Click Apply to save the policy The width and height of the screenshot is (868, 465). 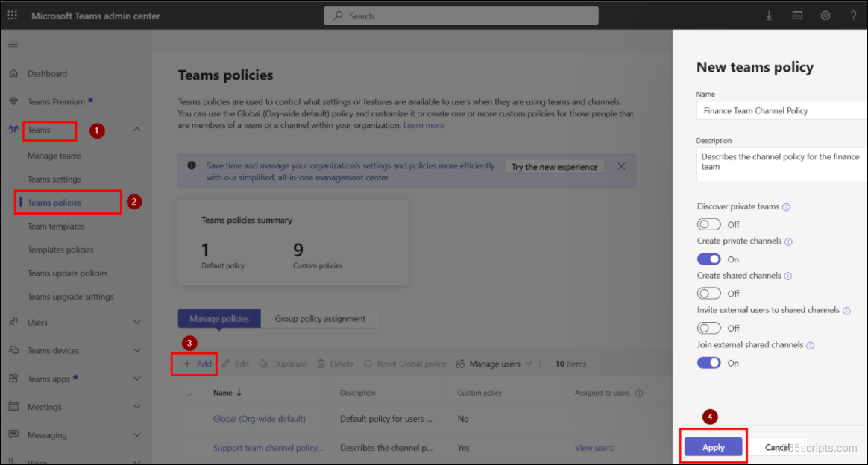[713, 447]
